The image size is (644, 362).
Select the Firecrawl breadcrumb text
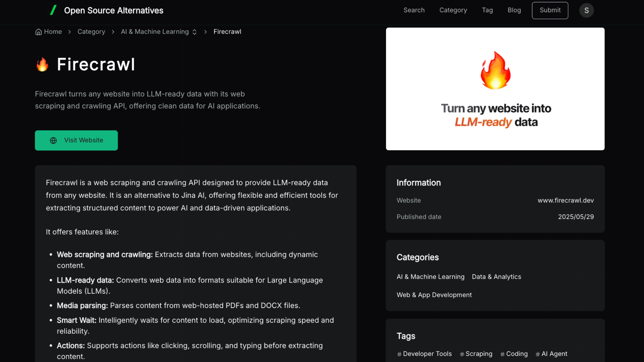(227, 32)
